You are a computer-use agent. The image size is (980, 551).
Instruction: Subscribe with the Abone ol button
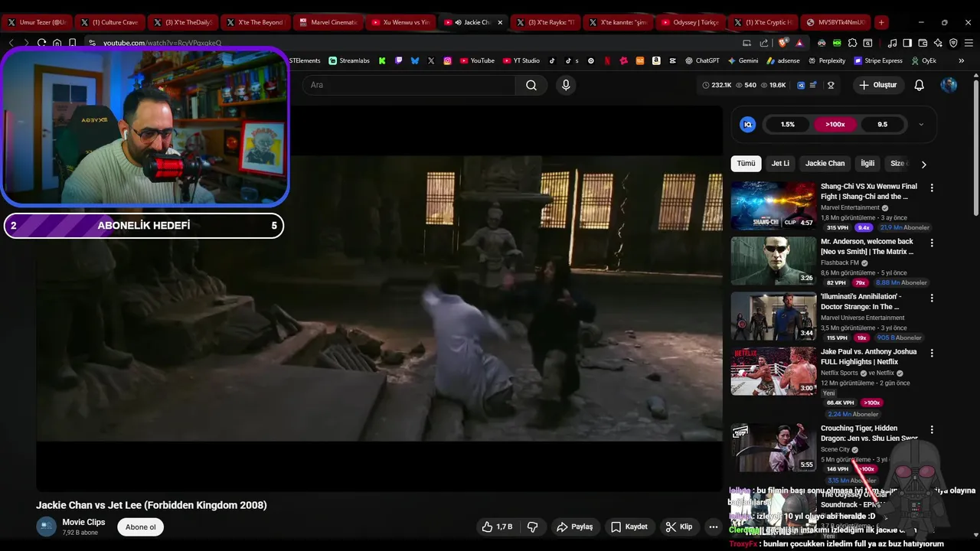pos(141,527)
